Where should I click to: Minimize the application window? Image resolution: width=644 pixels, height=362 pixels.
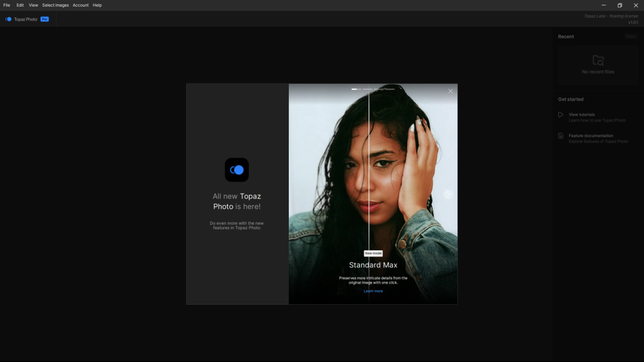(x=604, y=5)
